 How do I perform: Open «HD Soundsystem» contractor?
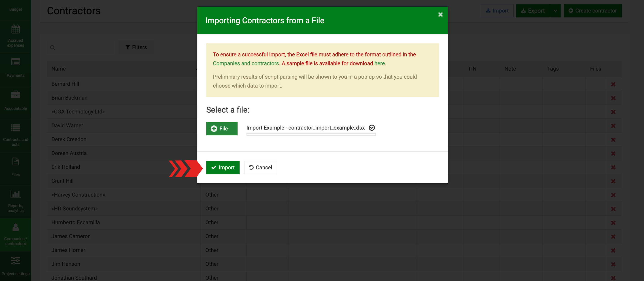[74, 209]
